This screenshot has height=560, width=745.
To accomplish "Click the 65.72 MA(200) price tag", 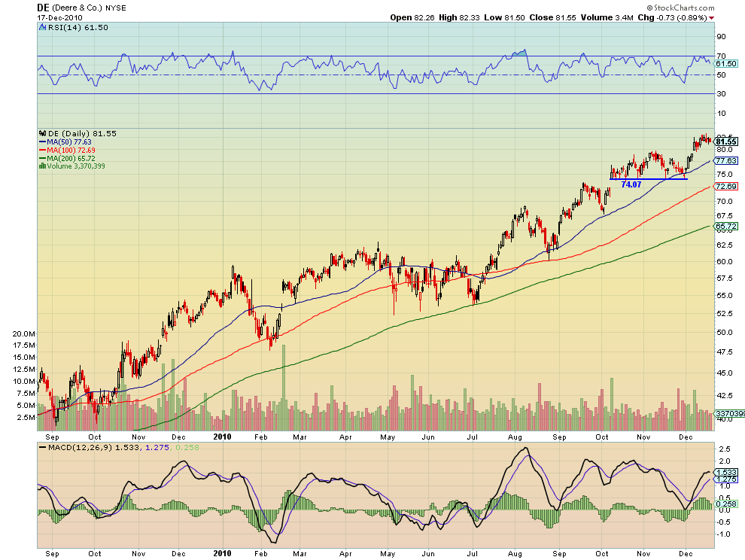I will 726,227.
